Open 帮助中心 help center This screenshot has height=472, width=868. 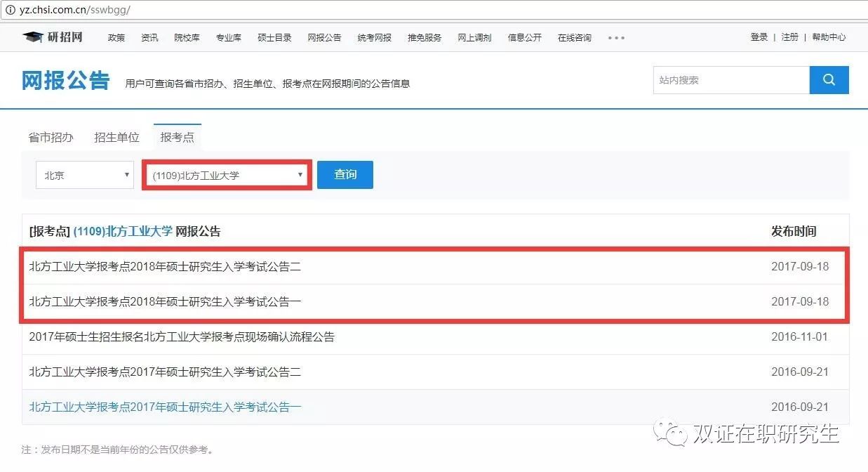(829, 37)
